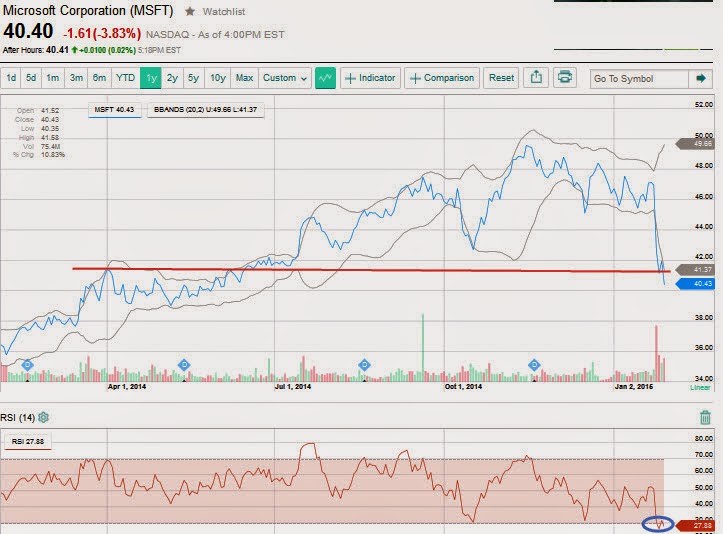The width and height of the screenshot is (723, 534).
Task: Click the -1.61(-3.83%) change text
Action: [102, 33]
